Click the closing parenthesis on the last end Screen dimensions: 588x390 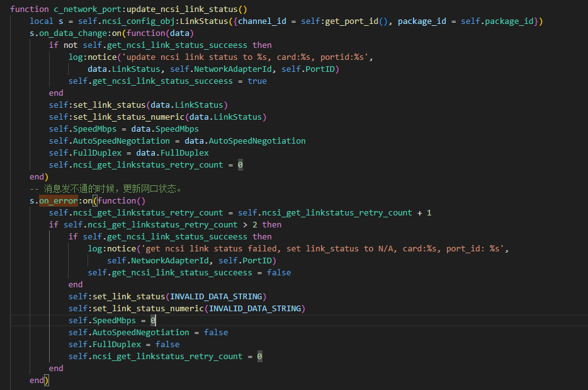click(x=47, y=381)
